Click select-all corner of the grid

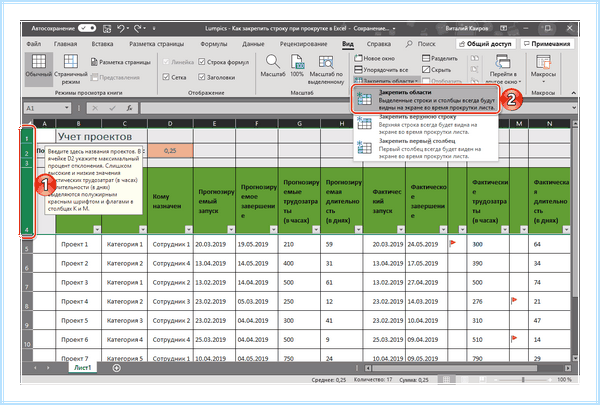28,123
